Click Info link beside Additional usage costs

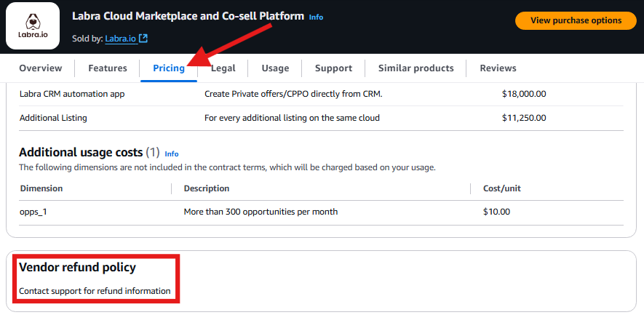coord(172,154)
